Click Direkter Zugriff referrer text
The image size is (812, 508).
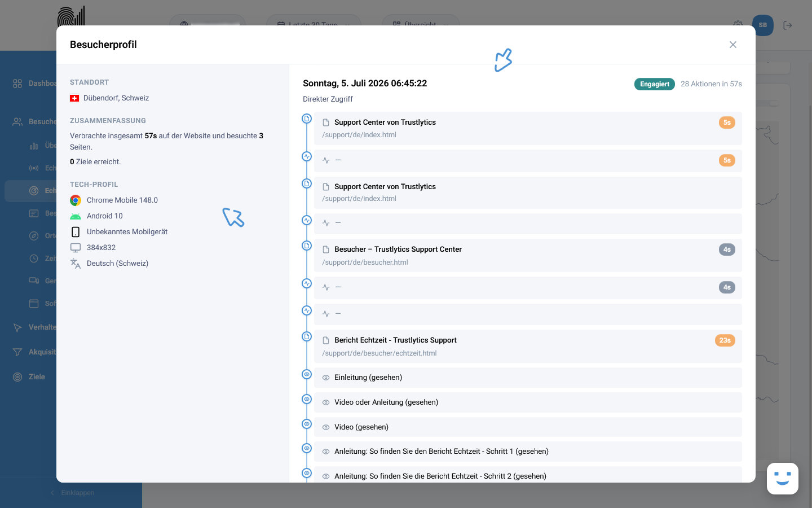click(x=328, y=99)
